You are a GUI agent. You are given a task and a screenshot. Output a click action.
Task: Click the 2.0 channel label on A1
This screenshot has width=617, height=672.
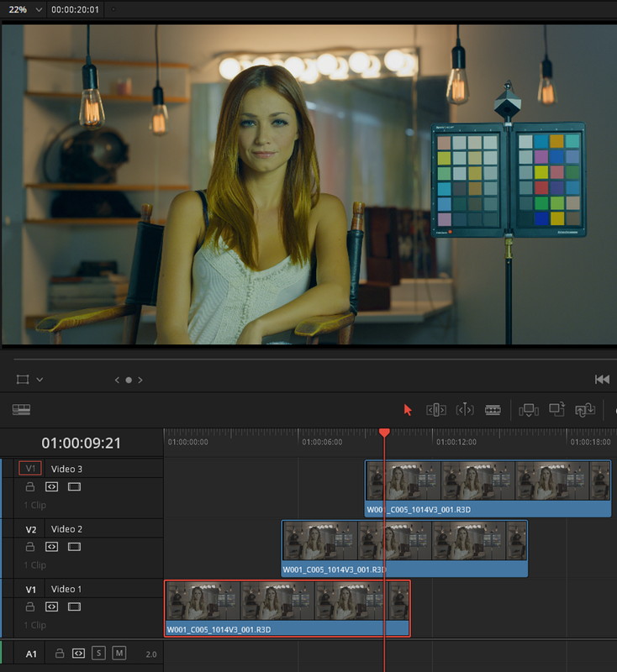click(151, 654)
